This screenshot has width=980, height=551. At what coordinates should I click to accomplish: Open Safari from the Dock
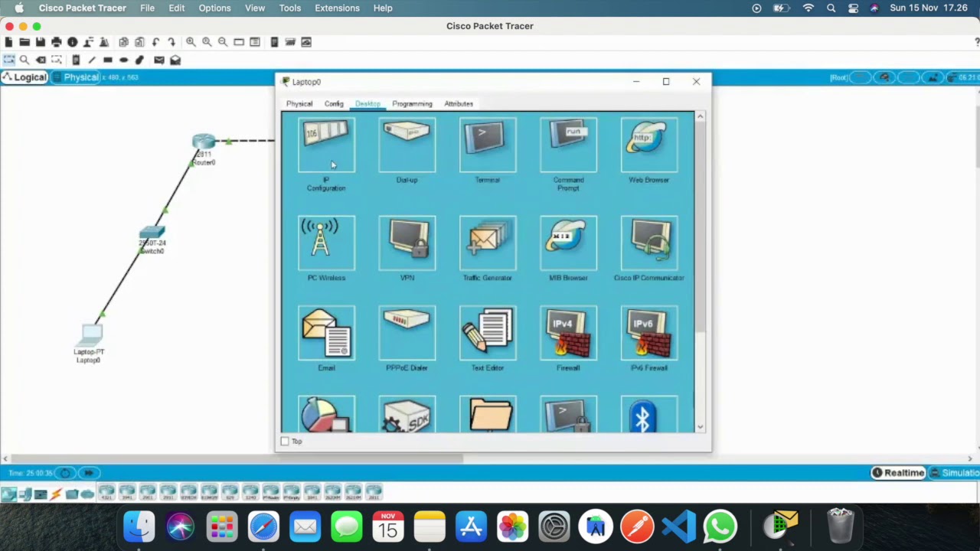point(263,527)
